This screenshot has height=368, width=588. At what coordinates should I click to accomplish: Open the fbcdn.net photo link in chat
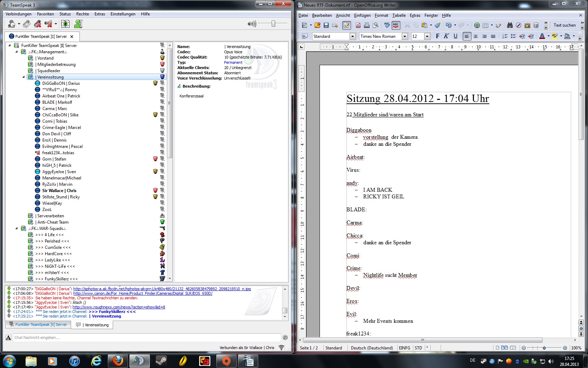162,289
